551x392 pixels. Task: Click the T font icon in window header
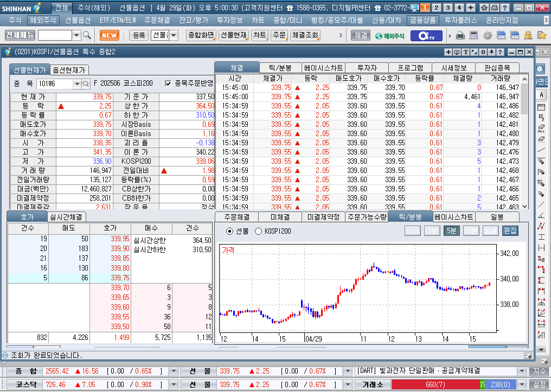[x=466, y=52]
